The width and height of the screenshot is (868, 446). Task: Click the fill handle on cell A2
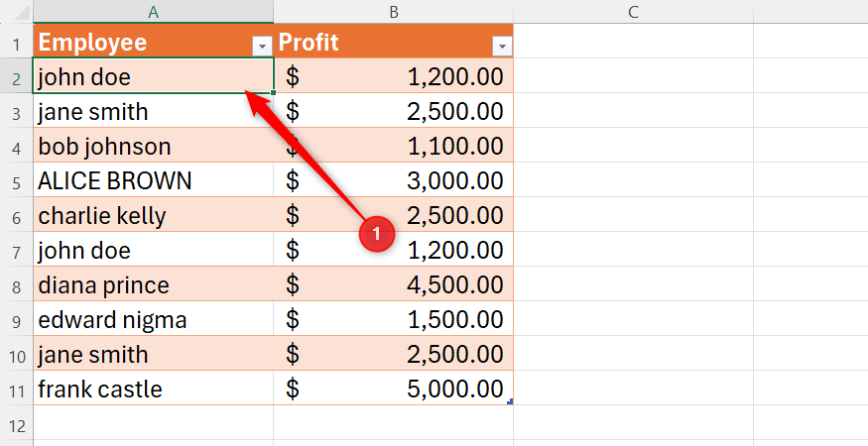point(274,93)
